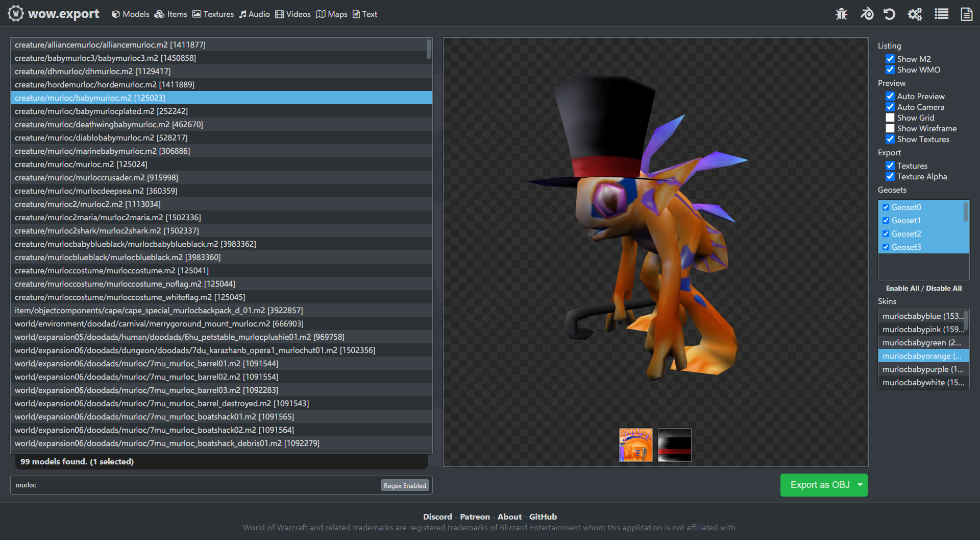
Task: Click the bug report icon
Action: [x=841, y=14]
